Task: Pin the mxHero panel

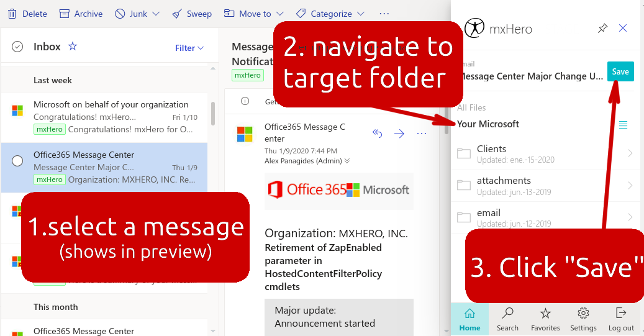Action: pyautogui.click(x=602, y=29)
